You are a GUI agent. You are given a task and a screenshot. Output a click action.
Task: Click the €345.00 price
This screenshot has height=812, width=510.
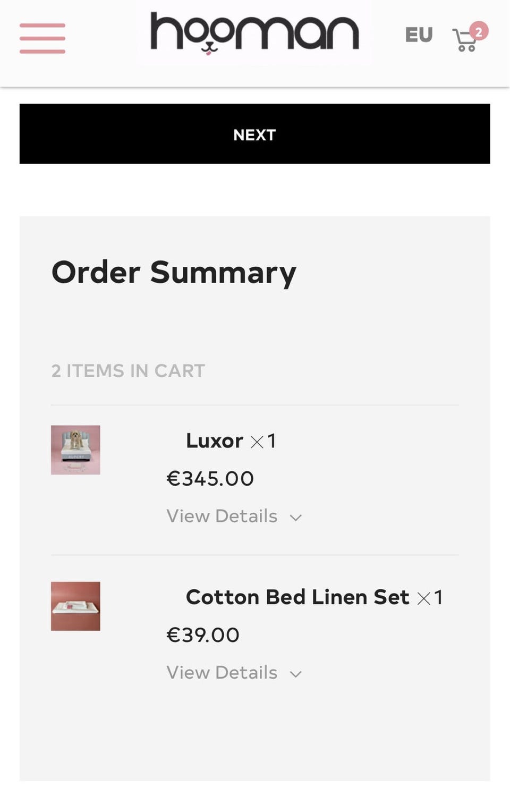[x=210, y=478]
